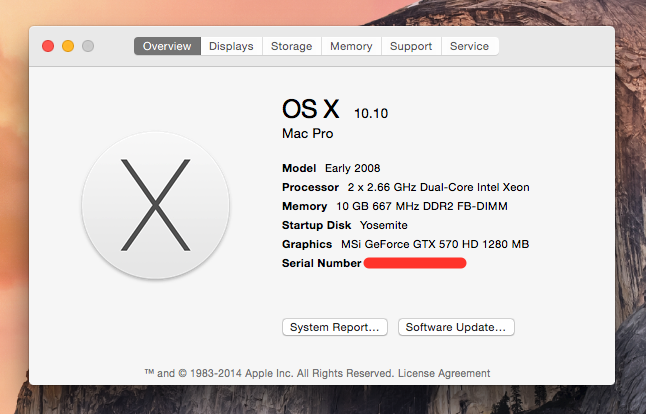The height and width of the screenshot is (414, 646).
Task: Click the MSi GeForce GTX 570 graphics value
Action: [x=435, y=244]
